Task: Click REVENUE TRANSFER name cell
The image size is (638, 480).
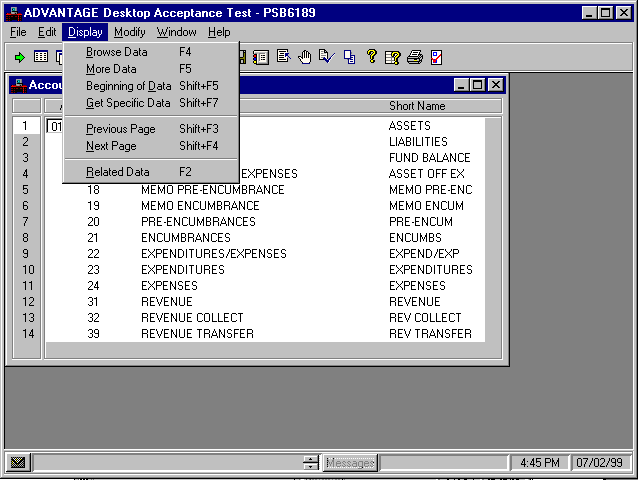Action: pos(198,334)
